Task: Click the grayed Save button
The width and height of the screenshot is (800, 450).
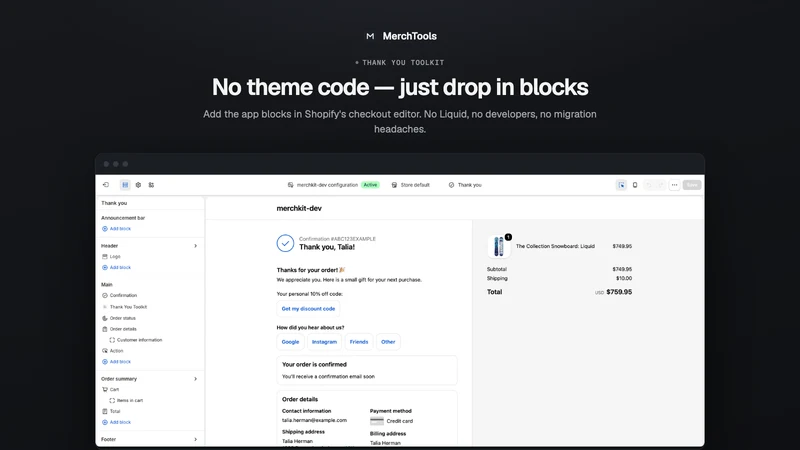Action: (x=692, y=185)
